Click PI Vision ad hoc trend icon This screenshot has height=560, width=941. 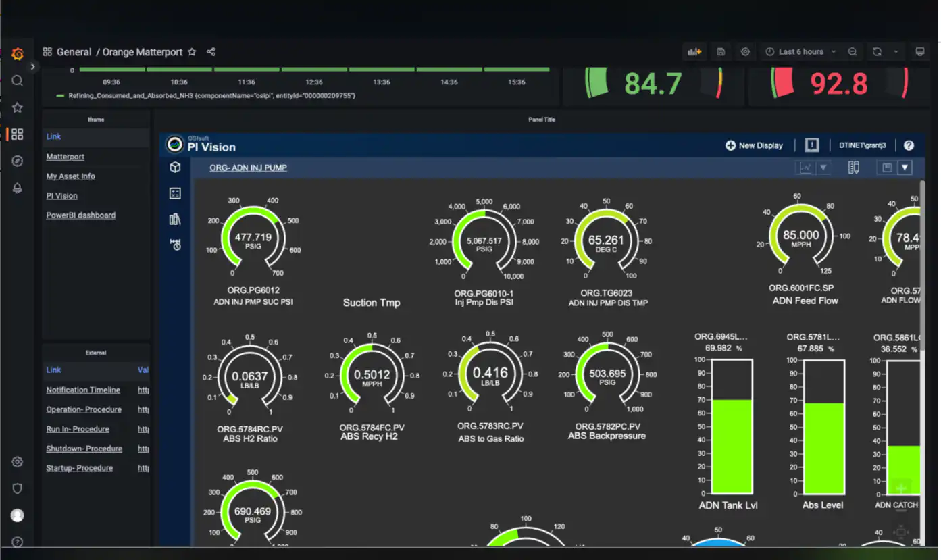pyautogui.click(x=805, y=168)
